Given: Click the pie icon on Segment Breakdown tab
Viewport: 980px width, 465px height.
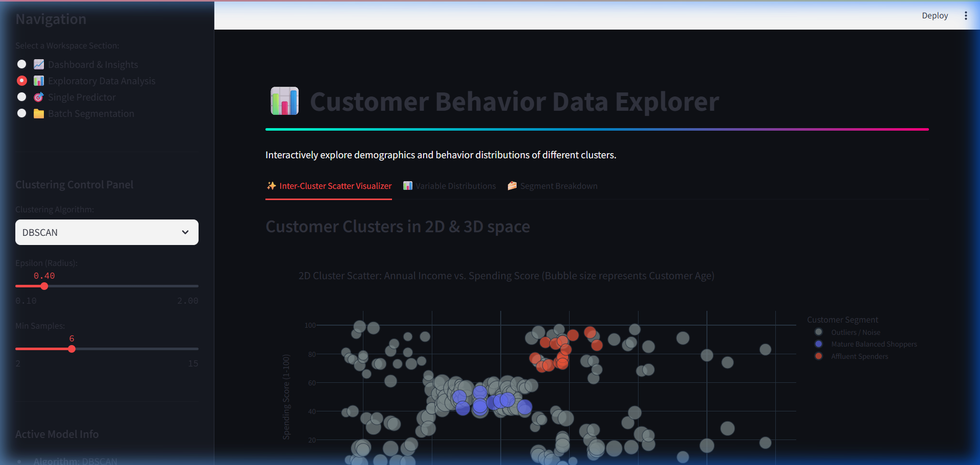Looking at the screenshot, I should (x=512, y=186).
